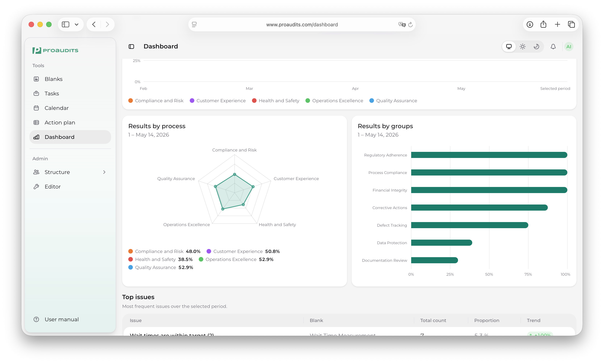Reload the page with the refresh icon
This screenshot has width=604, height=364.
coord(410,24)
